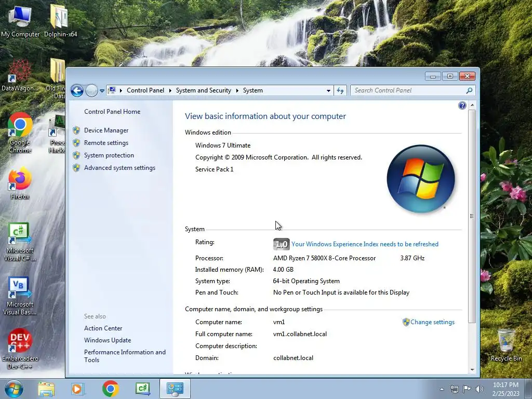This screenshot has width=532, height=399.
Task: Click 64-bit Operating System text
Action: pyautogui.click(x=307, y=281)
